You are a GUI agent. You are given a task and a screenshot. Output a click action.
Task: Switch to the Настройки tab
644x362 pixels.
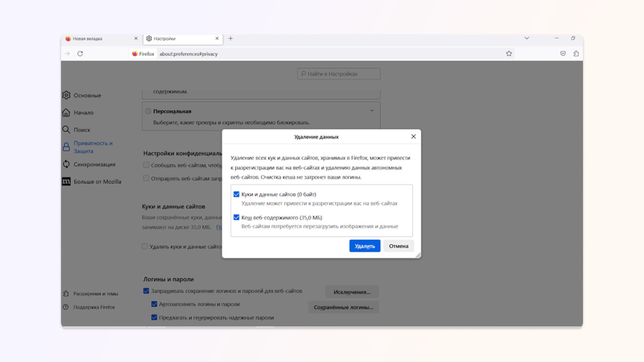[183, 39]
